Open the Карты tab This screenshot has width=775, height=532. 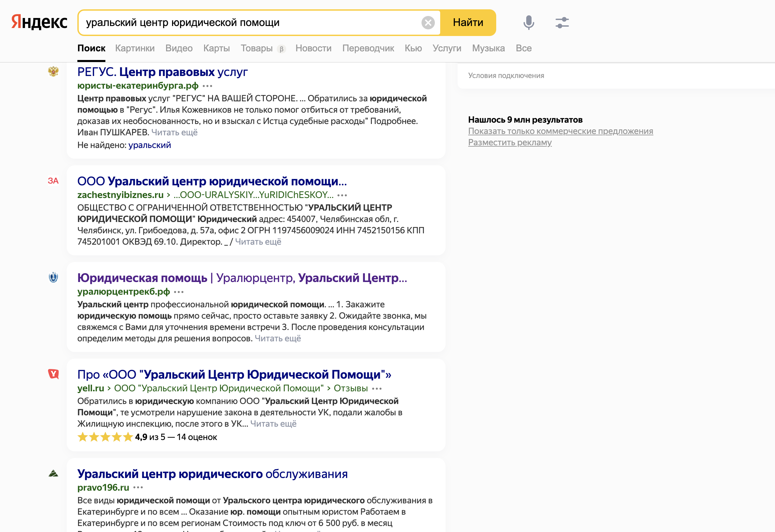click(x=216, y=48)
